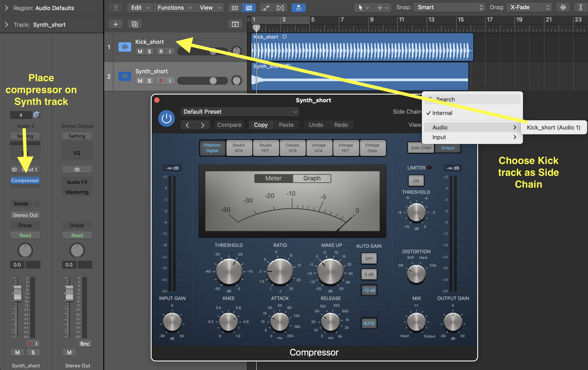Mute the Kick_short track
588x370 pixels.
140,52
